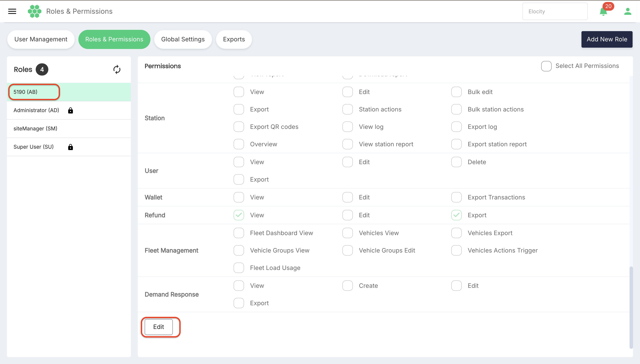This screenshot has width=640, height=364.
Task: Click the lock icon beside Super User (SU)
Action: [71, 147]
